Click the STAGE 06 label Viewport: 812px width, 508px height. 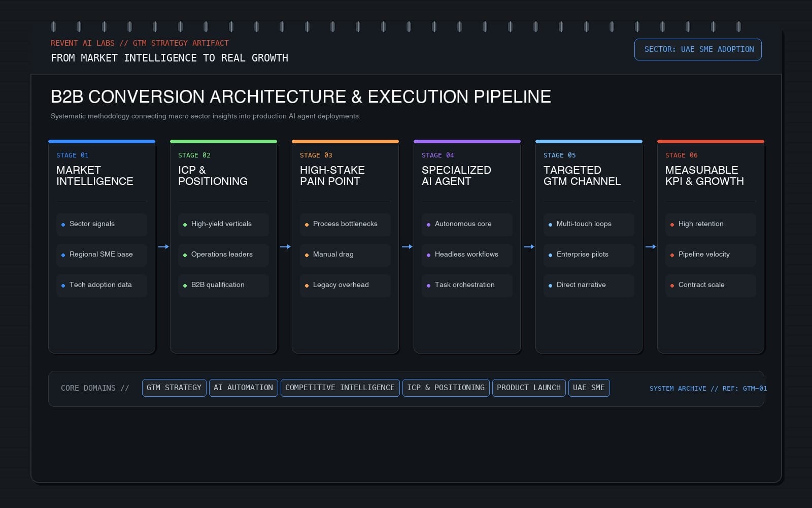682,155
